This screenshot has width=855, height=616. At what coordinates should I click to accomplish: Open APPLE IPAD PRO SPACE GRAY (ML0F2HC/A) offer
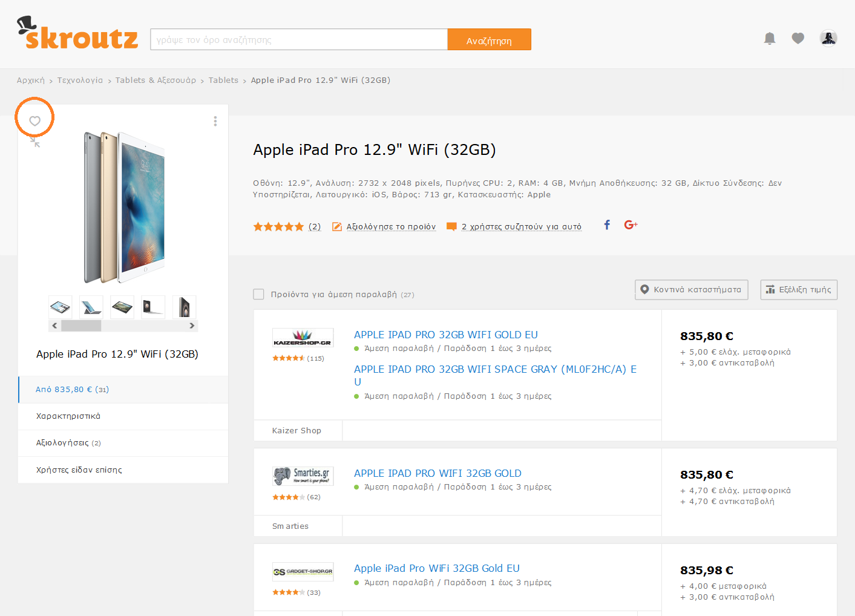[495, 375]
